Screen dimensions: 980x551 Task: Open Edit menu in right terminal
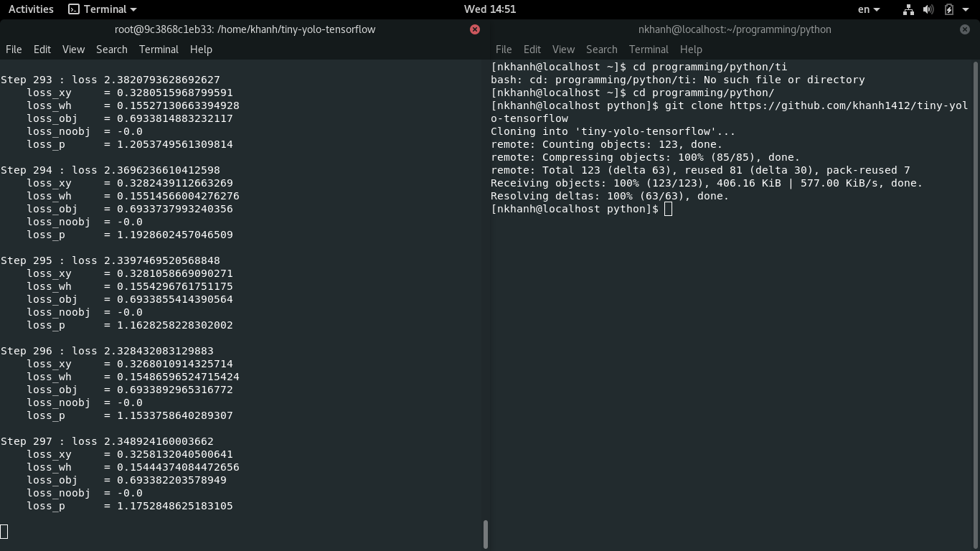[x=532, y=50]
